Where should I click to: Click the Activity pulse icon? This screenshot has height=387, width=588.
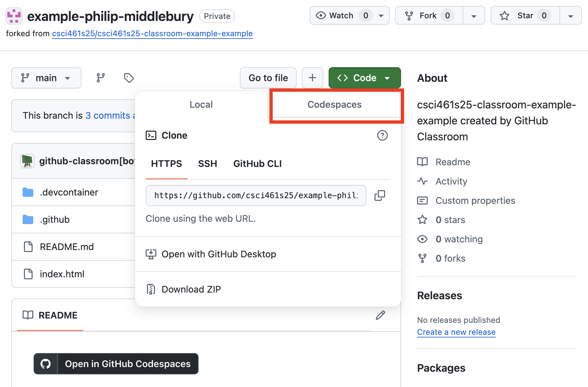[422, 181]
